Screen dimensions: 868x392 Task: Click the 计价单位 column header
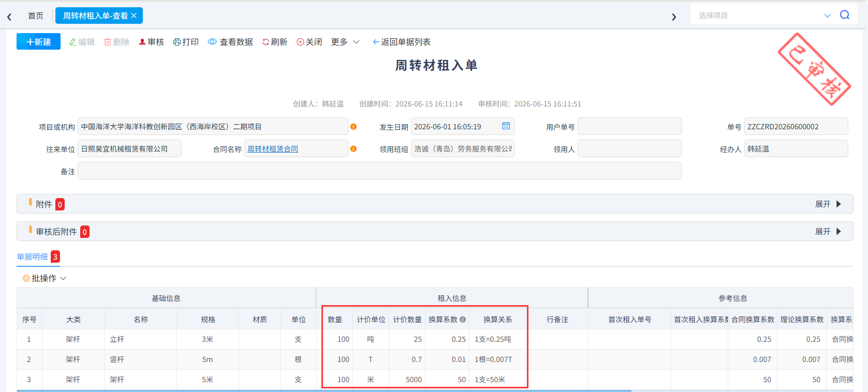click(371, 320)
